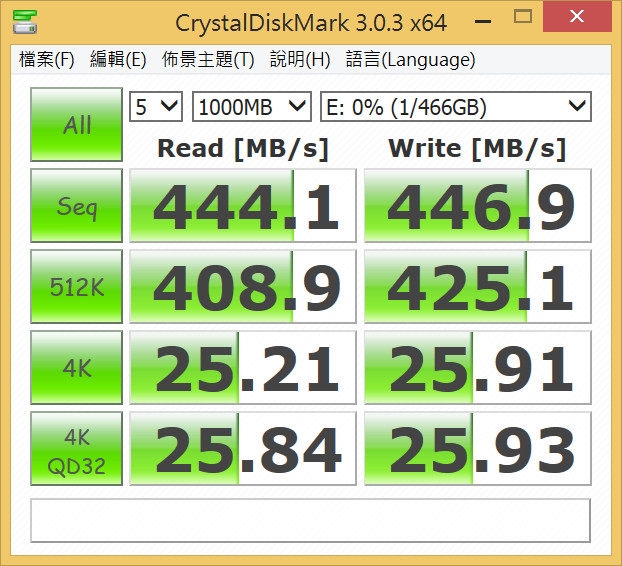Start the Seq benchmark test

[77, 205]
